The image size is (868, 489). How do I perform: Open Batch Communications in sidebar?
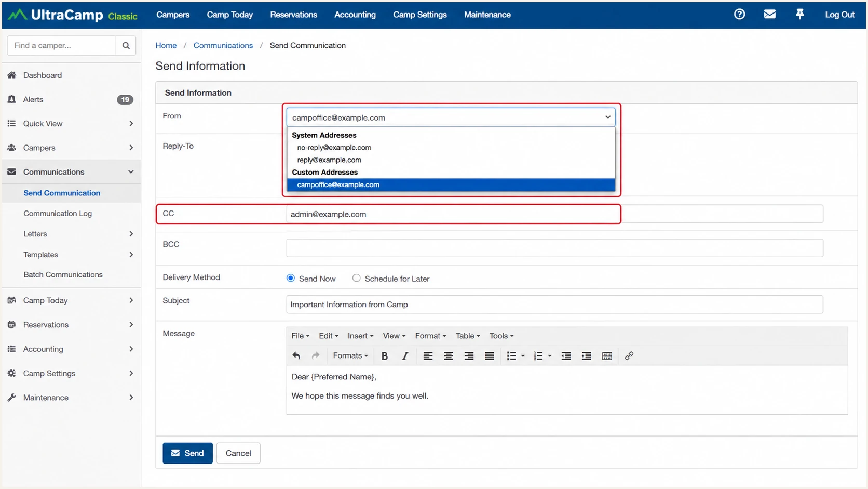point(63,275)
